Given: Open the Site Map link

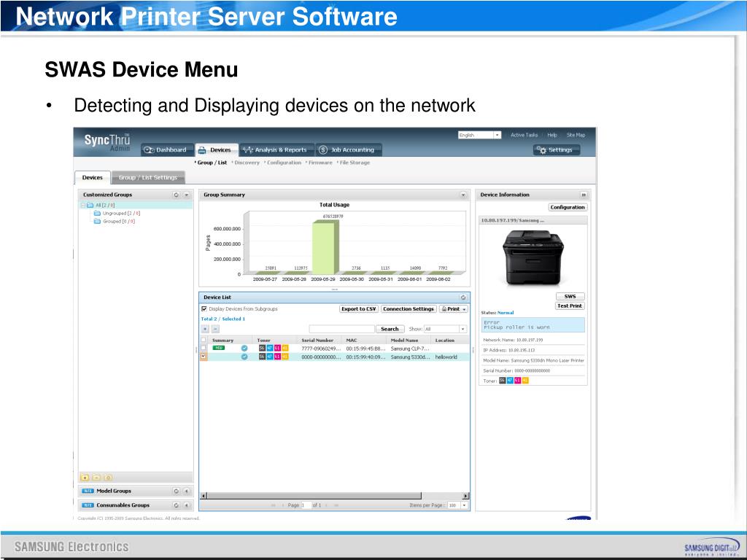Looking at the screenshot, I should (x=576, y=135).
